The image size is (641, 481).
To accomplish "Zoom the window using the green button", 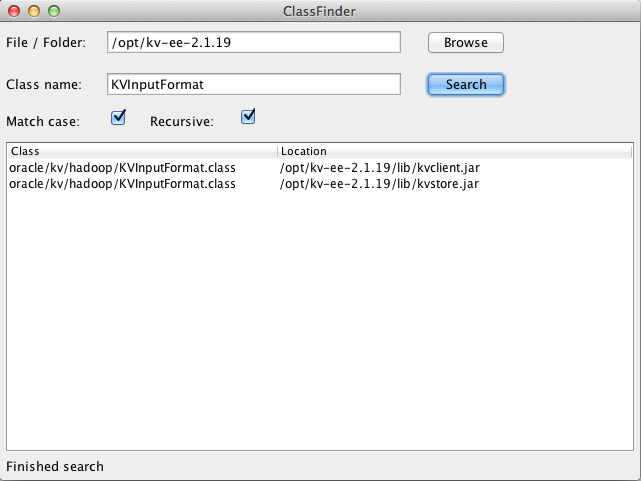I will click(54, 11).
